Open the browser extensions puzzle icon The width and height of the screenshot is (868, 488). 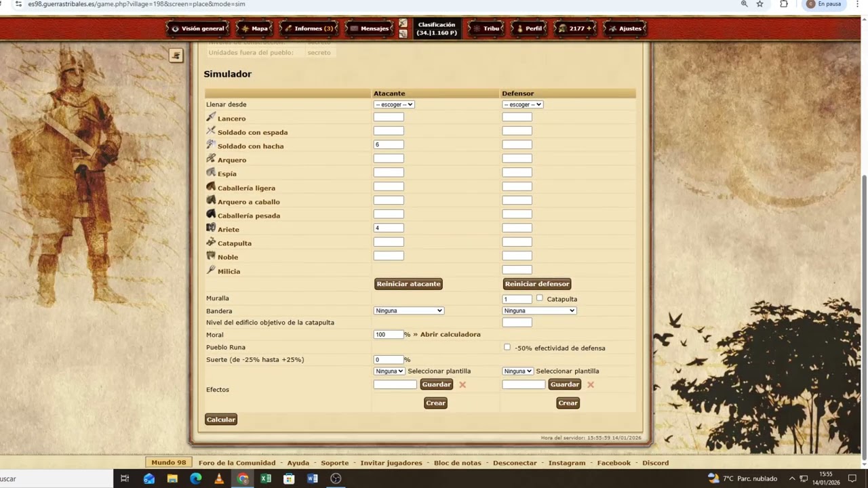point(784,4)
